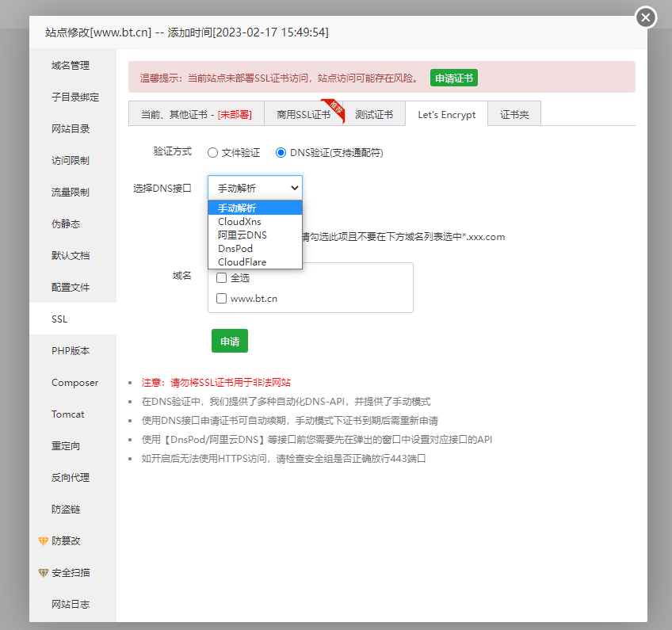672x630 pixels.
Task: Switch to the Let's Encrypt tab
Action: [446, 114]
